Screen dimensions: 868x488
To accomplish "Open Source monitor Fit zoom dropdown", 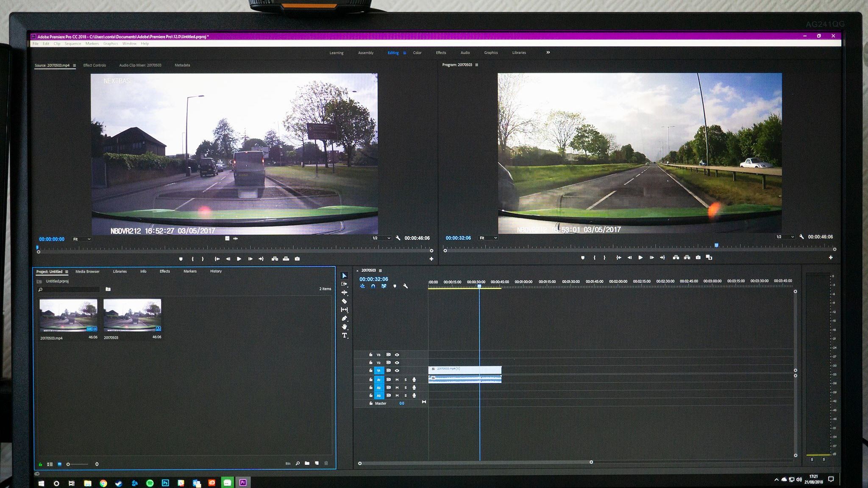I will 81,239.
